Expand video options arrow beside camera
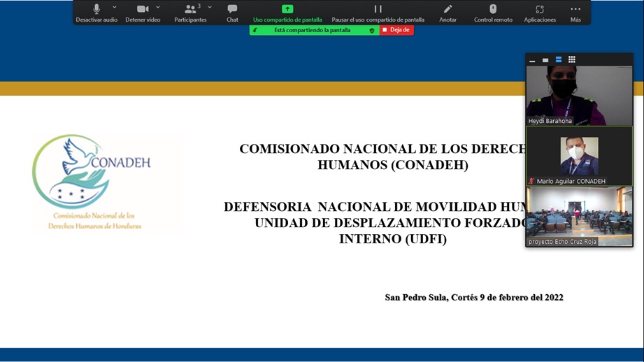This screenshot has height=362, width=644. (158, 8)
